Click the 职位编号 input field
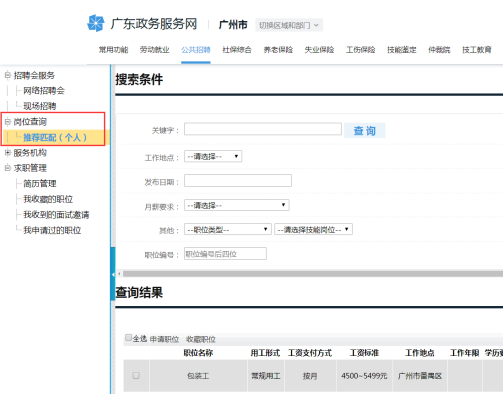Viewport: 504px width, 394px height. (x=225, y=254)
